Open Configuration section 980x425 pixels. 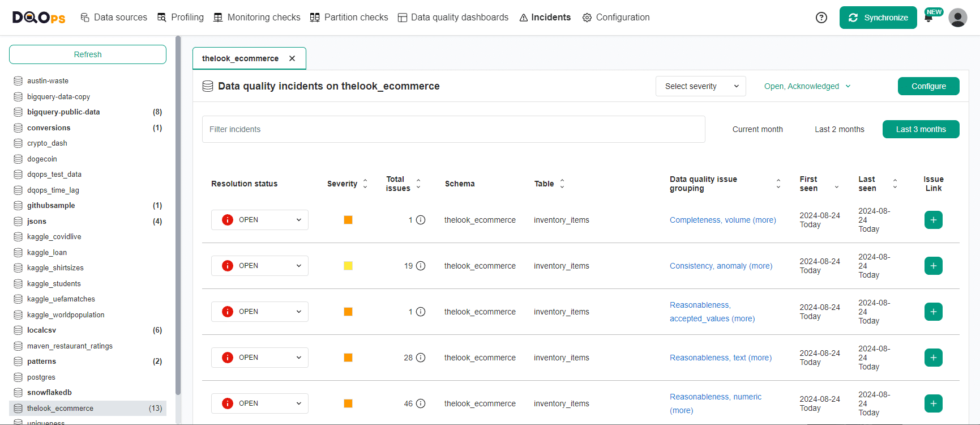(616, 18)
